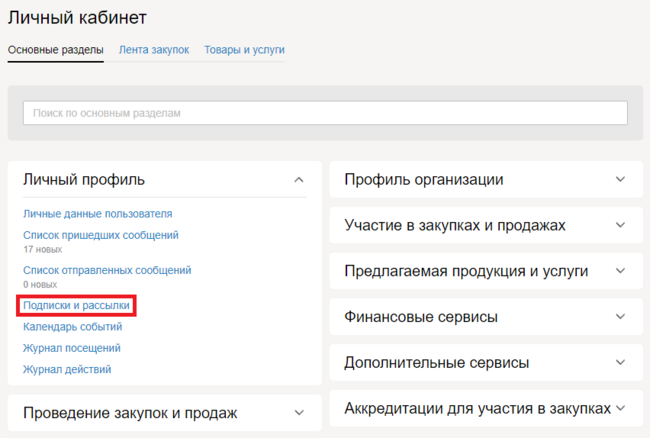Screen dimensions: 650x438
Task: Switch to the Лента закупок tab
Action: pyautogui.click(x=153, y=50)
